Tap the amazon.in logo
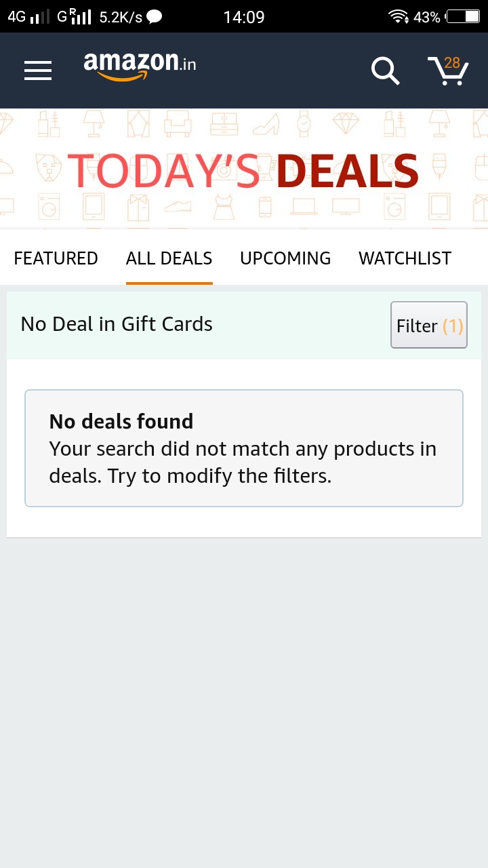488x868 pixels. [x=140, y=66]
